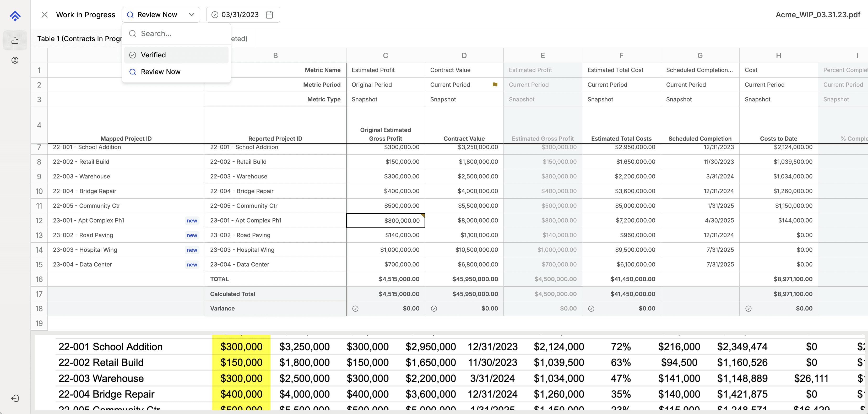868x414 pixels.
Task: Click Scheduled Completion... metric name cell
Action: pyautogui.click(x=700, y=70)
